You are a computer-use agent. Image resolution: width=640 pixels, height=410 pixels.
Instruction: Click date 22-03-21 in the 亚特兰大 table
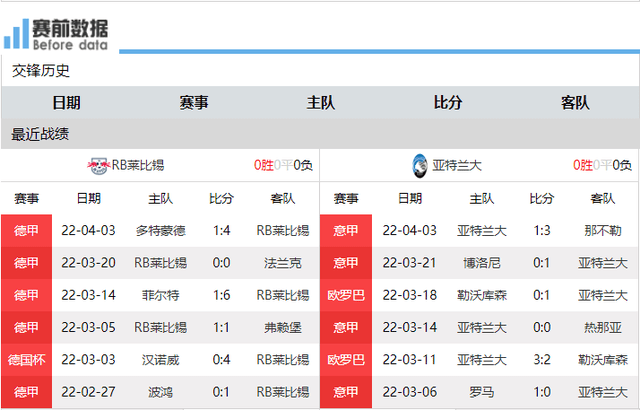pos(410,263)
